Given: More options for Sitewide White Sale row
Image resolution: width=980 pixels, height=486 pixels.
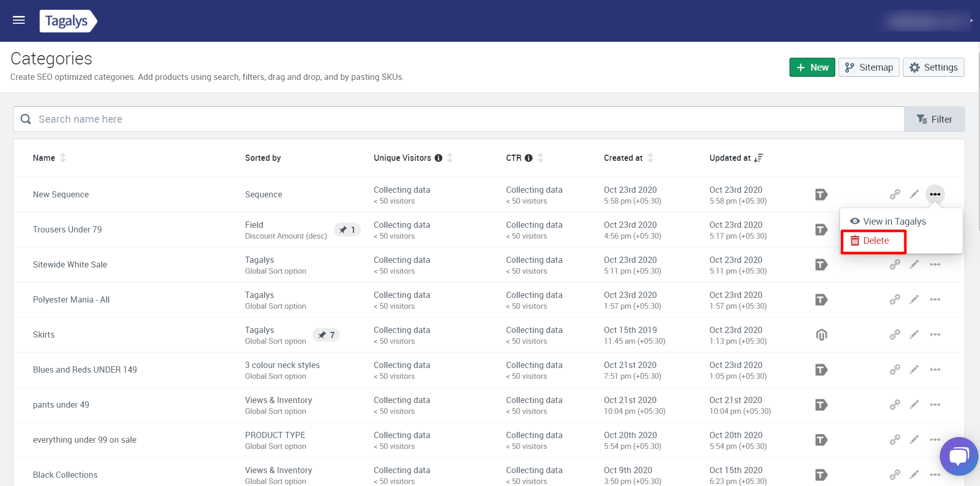Looking at the screenshot, I should click(935, 264).
